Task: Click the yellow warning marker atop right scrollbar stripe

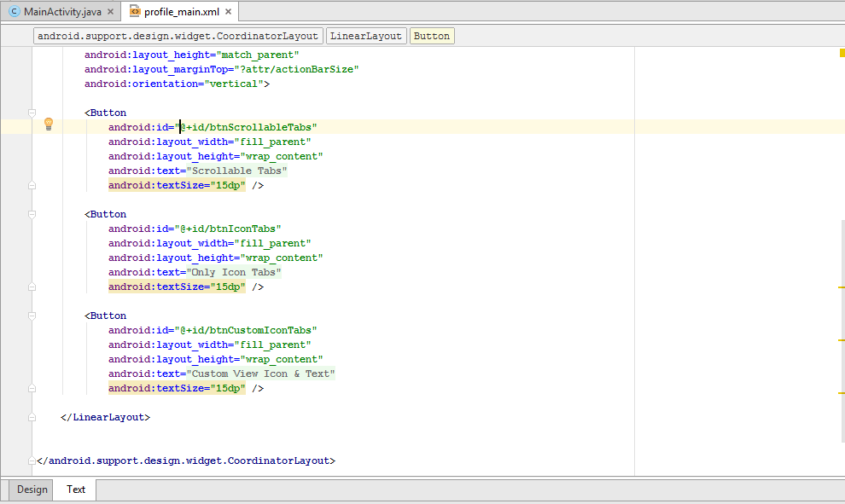Action: (x=841, y=52)
